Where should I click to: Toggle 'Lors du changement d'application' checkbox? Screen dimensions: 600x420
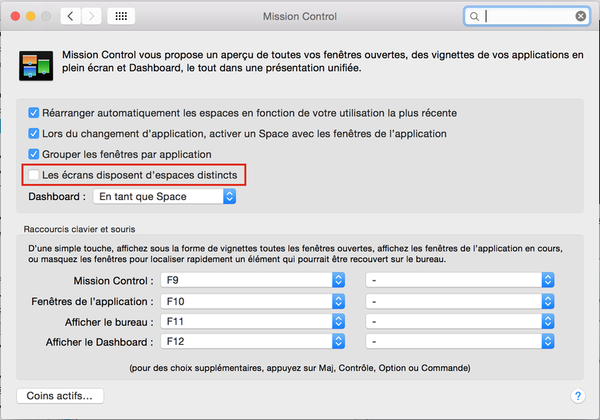pyautogui.click(x=34, y=133)
